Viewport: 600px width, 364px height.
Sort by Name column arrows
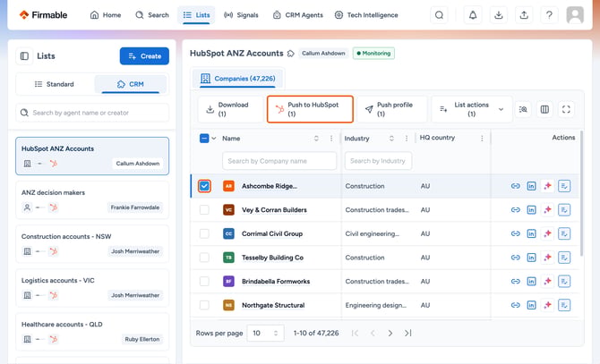(316, 139)
